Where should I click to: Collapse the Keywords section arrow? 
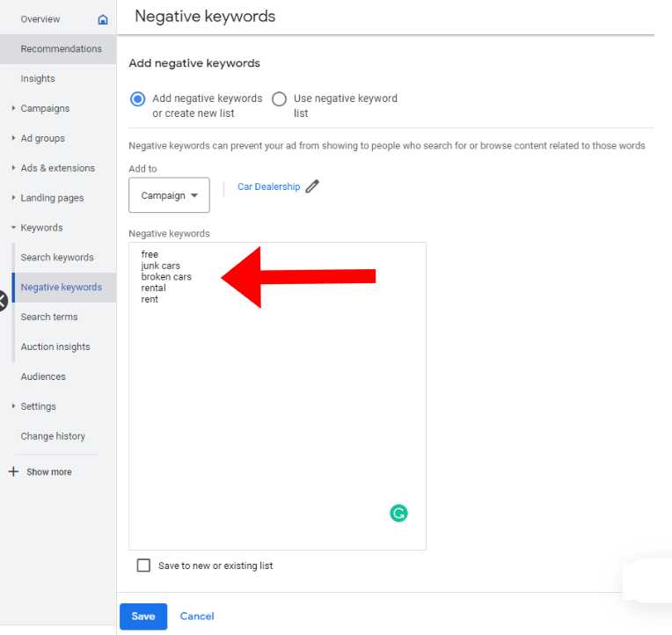[13, 228]
